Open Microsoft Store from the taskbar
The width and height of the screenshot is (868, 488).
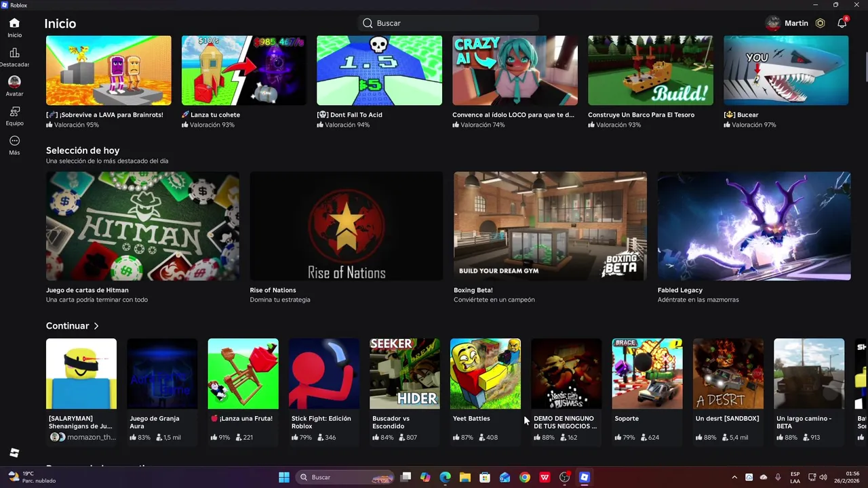485,477
